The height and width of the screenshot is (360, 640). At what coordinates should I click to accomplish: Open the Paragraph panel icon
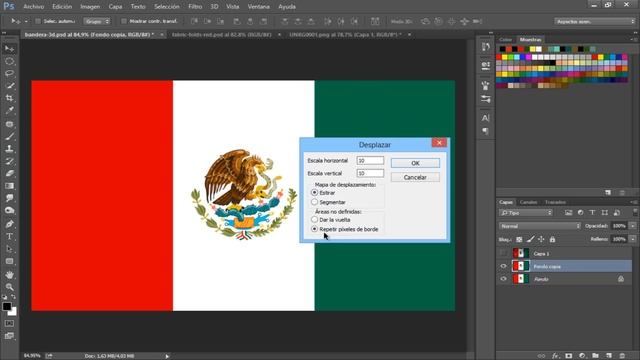click(485, 131)
